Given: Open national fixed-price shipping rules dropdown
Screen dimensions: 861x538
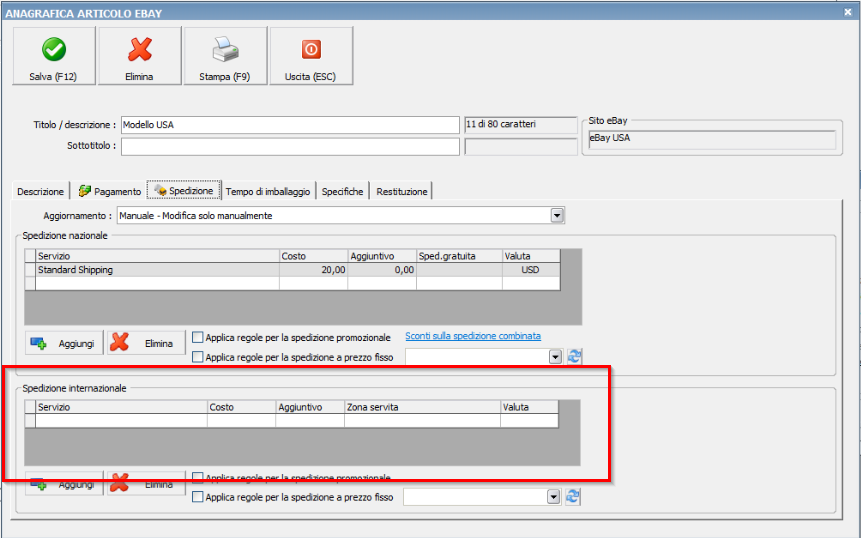Looking at the screenshot, I should pos(555,357).
